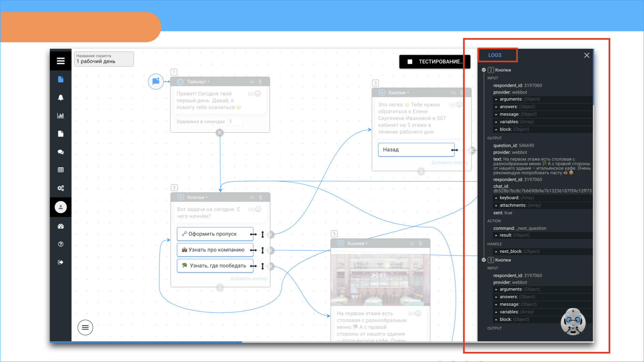Open the table grid sidebar icon
644x362 pixels.
[x=61, y=170]
